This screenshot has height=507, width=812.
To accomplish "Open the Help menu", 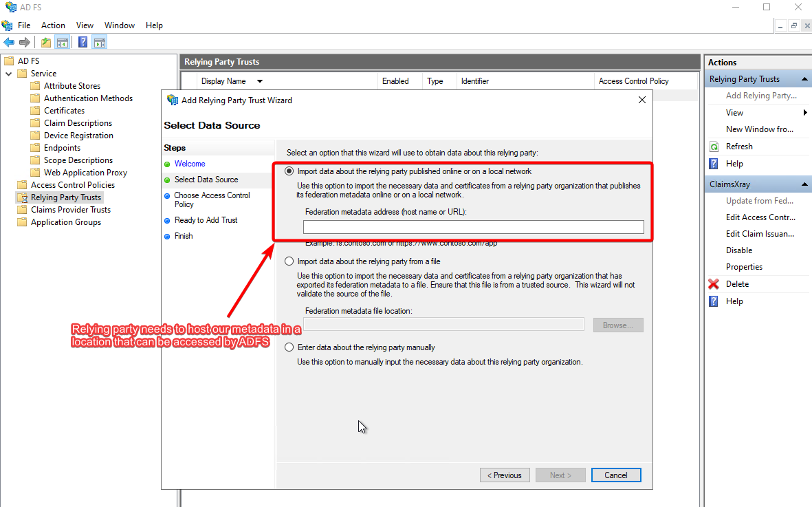I will [x=154, y=25].
